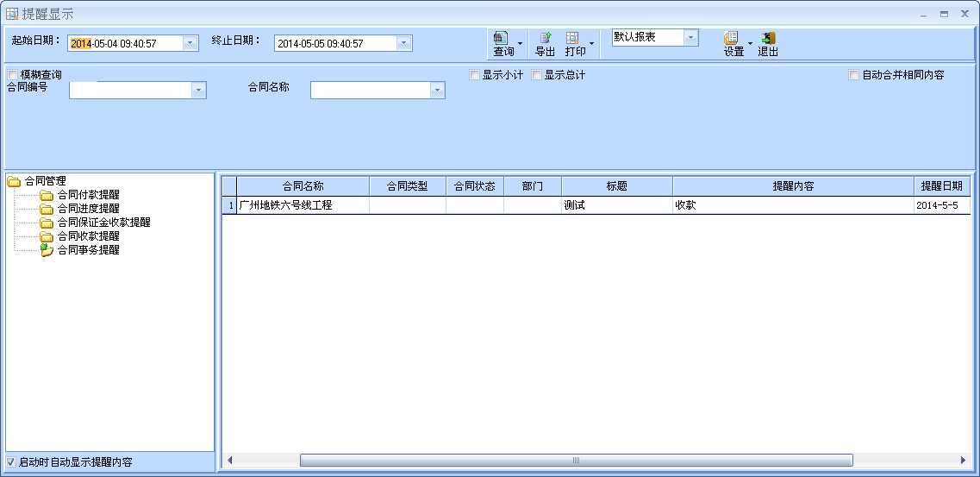
Task: Open the dropdown arrow beside 打印
Action: (591, 43)
